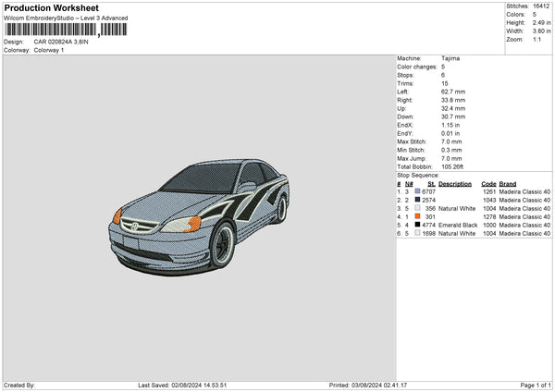555x392 pixels.
Task: Click the Stitches value 16412
Action: [x=541, y=6]
